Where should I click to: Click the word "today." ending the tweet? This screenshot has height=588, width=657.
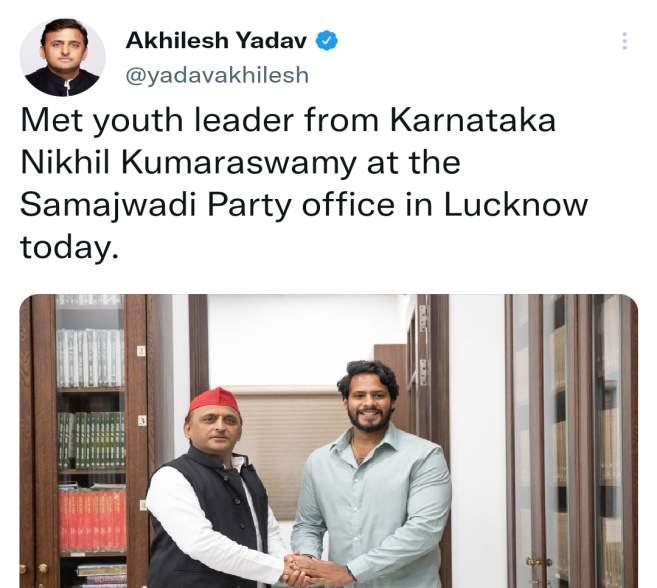(70, 248)
